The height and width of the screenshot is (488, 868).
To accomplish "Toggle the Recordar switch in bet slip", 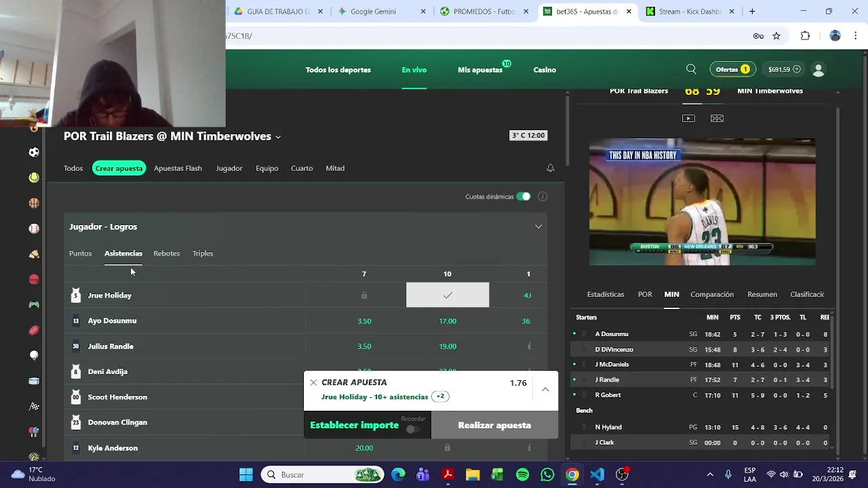I will 412,429.
